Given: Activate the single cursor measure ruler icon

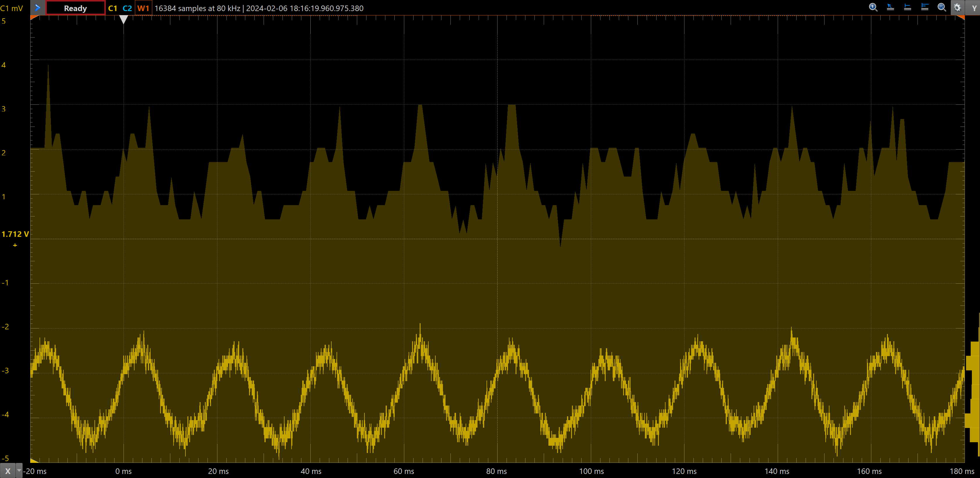Looking at the screenshot, I should pos(907,7).
